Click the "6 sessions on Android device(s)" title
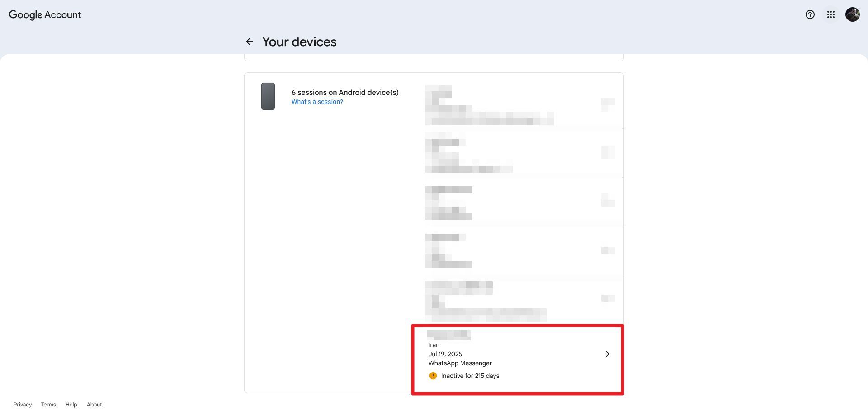868x415 pixels. (345, 92)
